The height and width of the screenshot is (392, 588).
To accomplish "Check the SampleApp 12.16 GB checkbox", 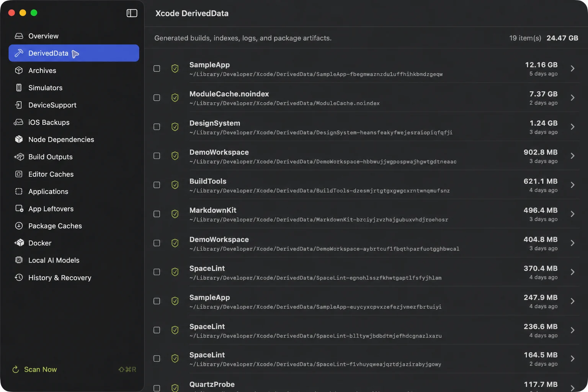I will (x=157, y=69).
